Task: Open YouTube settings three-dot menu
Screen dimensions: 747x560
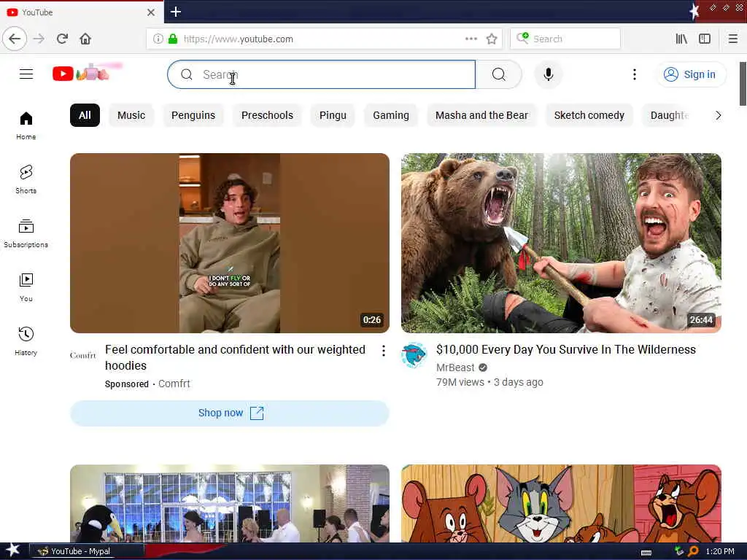Action: (x=634, y=74)
